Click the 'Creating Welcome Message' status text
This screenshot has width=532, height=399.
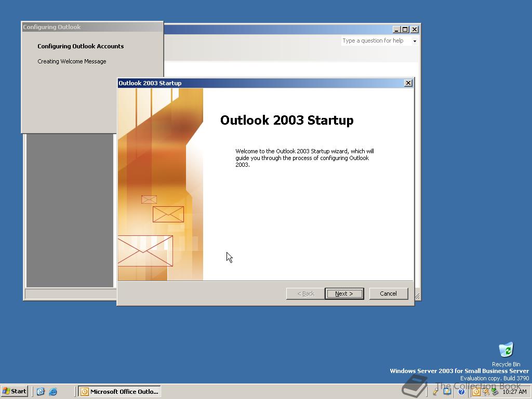[x=72, y=61]
